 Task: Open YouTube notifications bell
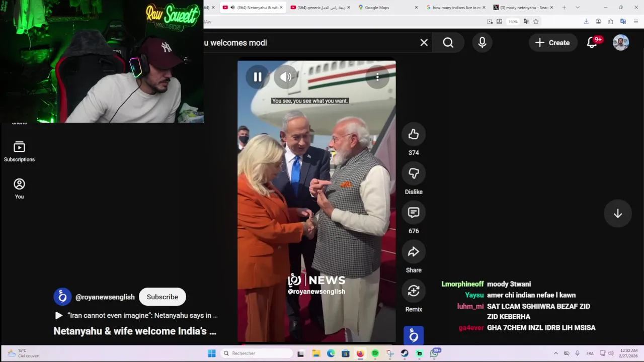(x=592, y=43)
